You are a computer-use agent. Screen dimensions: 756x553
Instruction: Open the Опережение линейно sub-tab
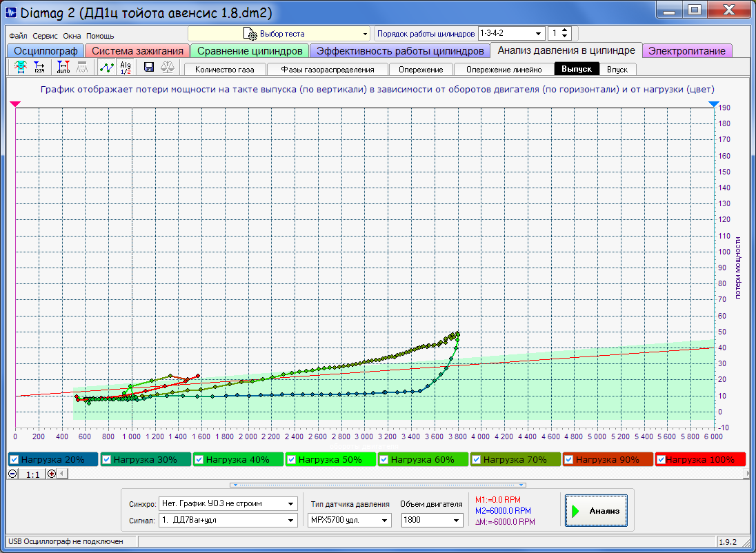[504, 70]
